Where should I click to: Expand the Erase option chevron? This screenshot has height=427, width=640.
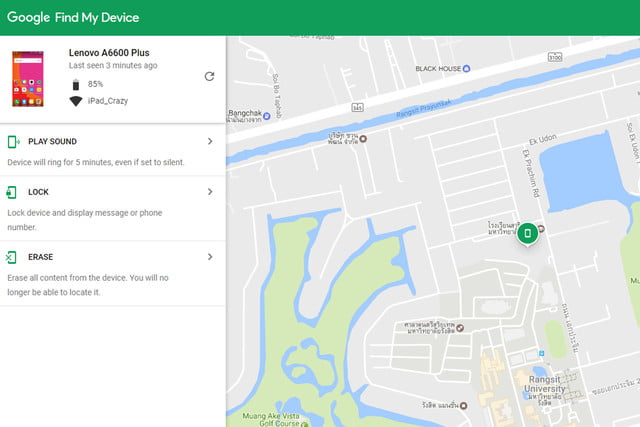pos(210,257)
